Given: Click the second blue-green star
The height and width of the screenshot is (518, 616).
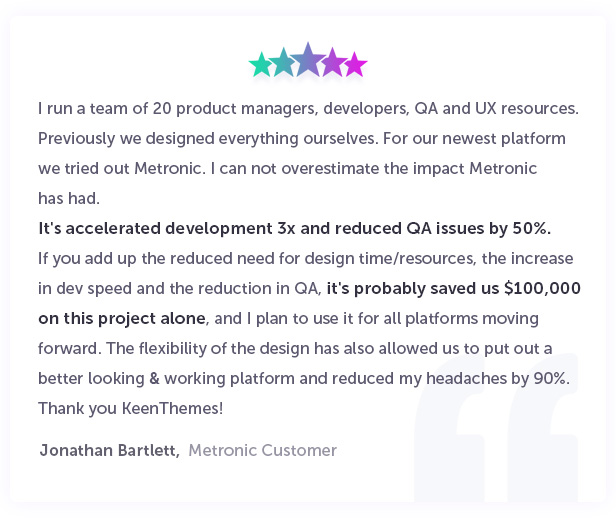Looking at the screenshot, I should point(283,62).
